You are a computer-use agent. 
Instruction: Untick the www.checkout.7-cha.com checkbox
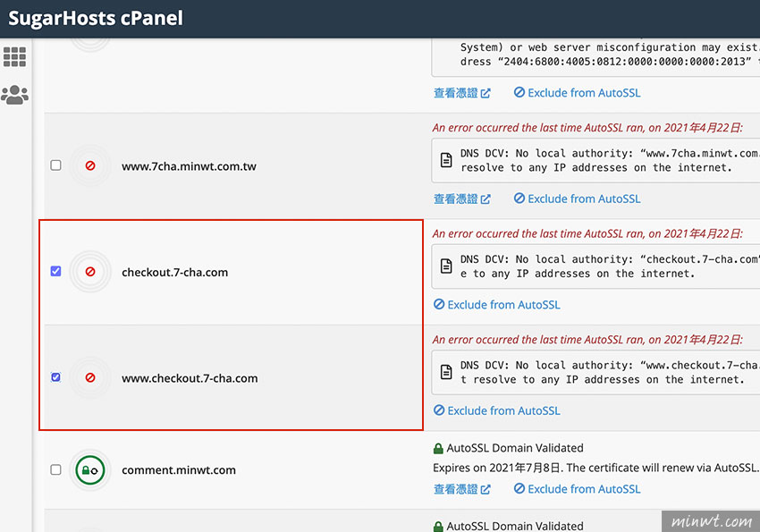pos(55,377)
